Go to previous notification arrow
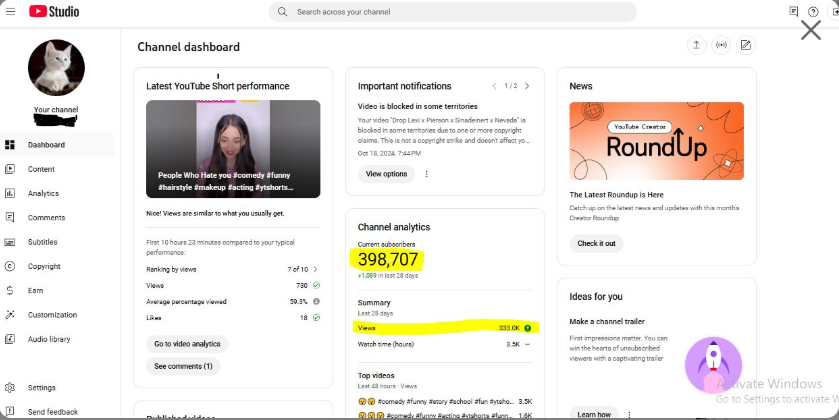 (494, 86)
